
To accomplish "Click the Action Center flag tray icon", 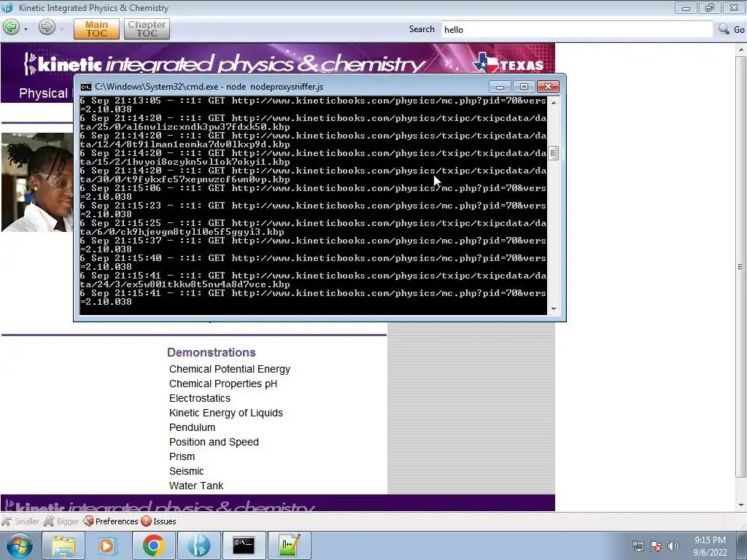I will coord(656,547).
